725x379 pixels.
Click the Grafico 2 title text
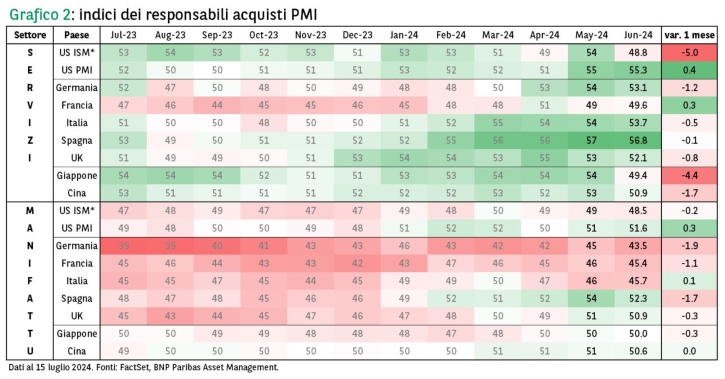[40, 14]
